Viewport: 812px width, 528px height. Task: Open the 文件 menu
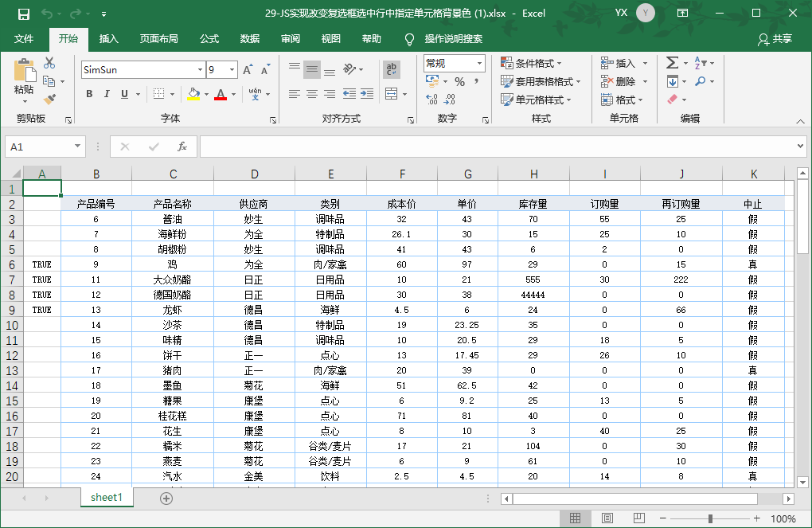click(24, 39)
